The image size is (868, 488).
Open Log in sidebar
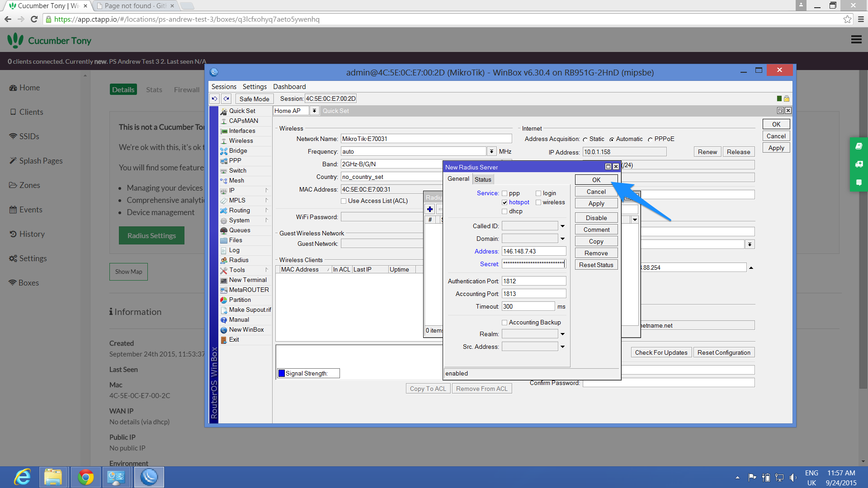234,250
